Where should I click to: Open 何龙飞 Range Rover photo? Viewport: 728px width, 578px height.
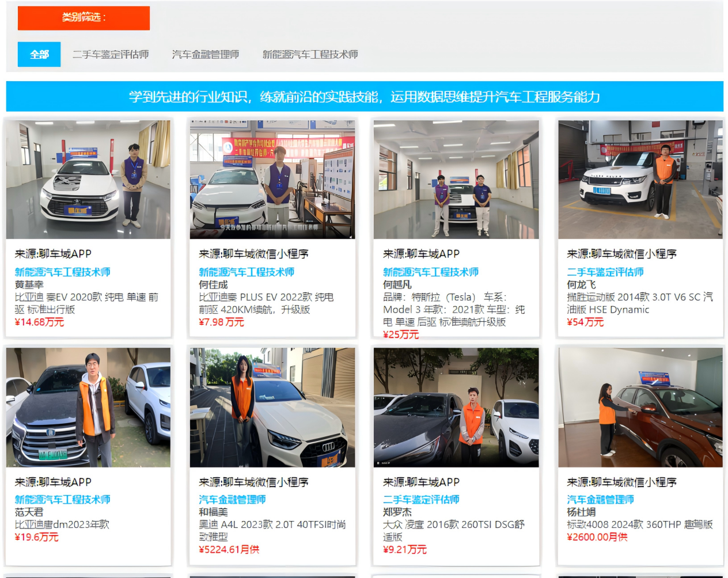[640, 180]
